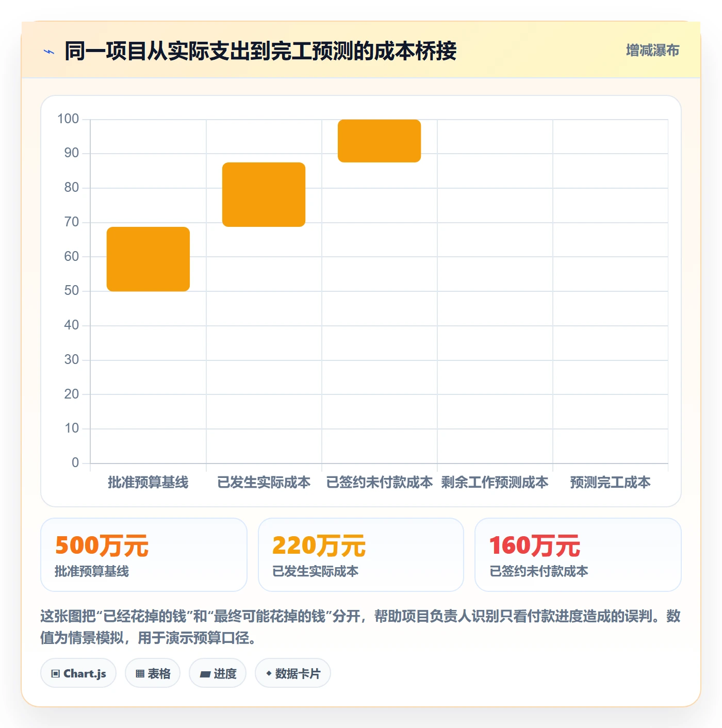This screenshot has width=722, height=728.
Task: Click the chart title 同一项目从实际支出到完工预测的成本桥接
Action: click(260, 52)
